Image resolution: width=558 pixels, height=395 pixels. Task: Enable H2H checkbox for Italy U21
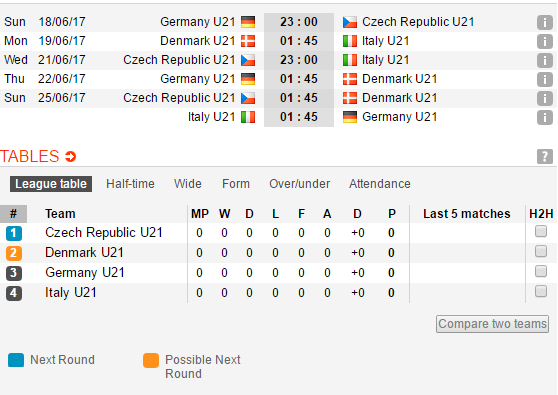(x=541, y=291)
